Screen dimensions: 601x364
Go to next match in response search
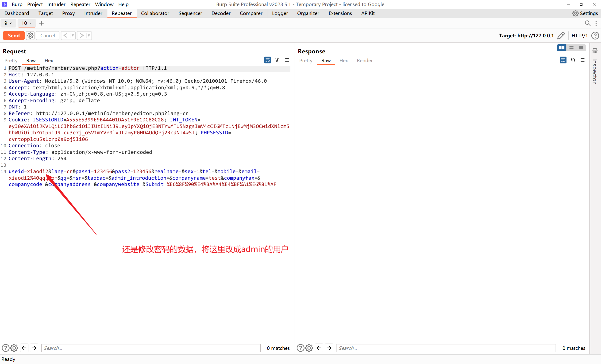tap(329, 348)
